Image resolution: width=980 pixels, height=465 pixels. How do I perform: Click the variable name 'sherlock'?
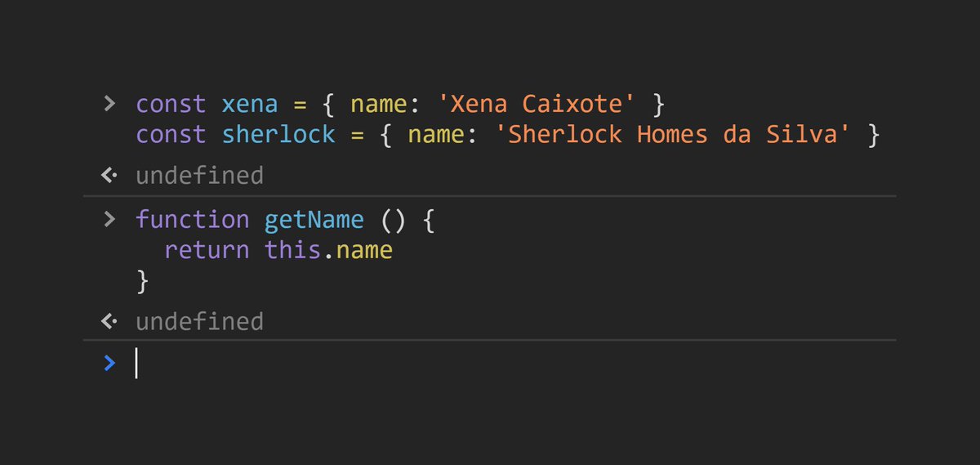278,134
